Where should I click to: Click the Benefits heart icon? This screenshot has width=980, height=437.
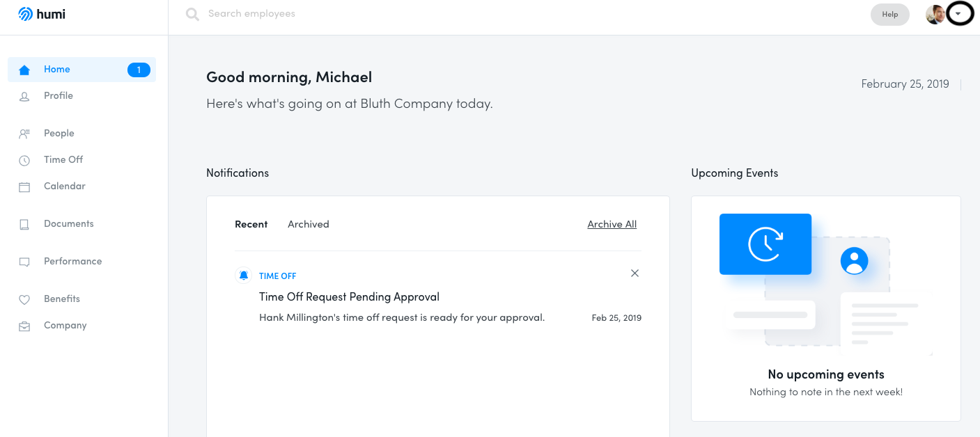click(x=24, y=299)
